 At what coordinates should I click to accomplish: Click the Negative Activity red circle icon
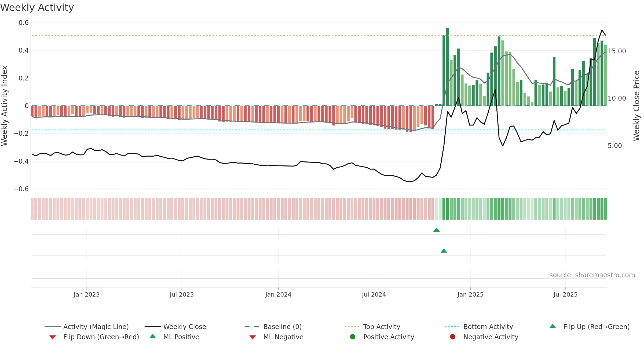pyautogui.click(x=453, y=337)
